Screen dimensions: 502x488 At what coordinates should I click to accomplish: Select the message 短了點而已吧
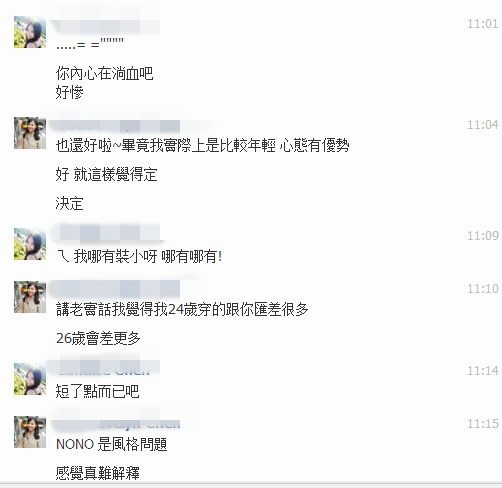pos(97,391)
